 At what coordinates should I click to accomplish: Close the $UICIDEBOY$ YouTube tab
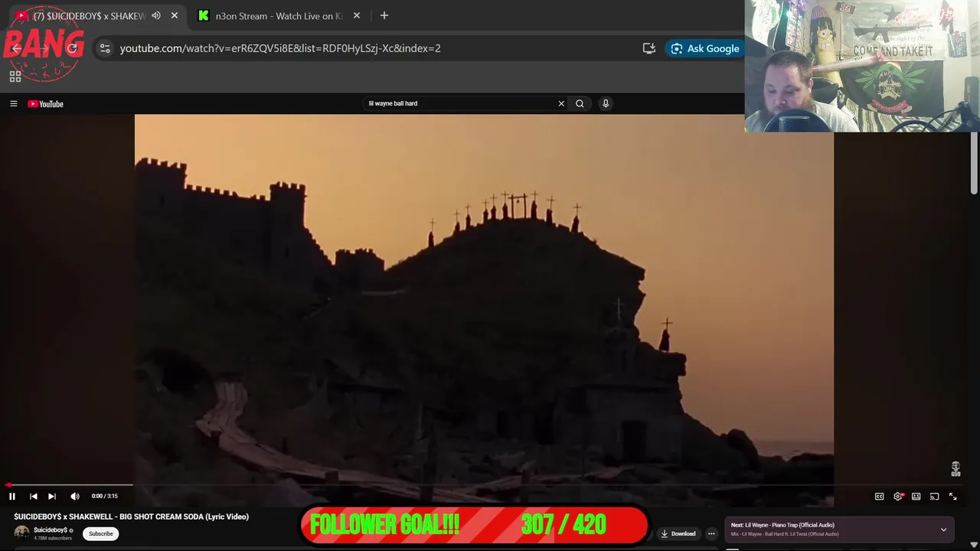coord(175,15)
